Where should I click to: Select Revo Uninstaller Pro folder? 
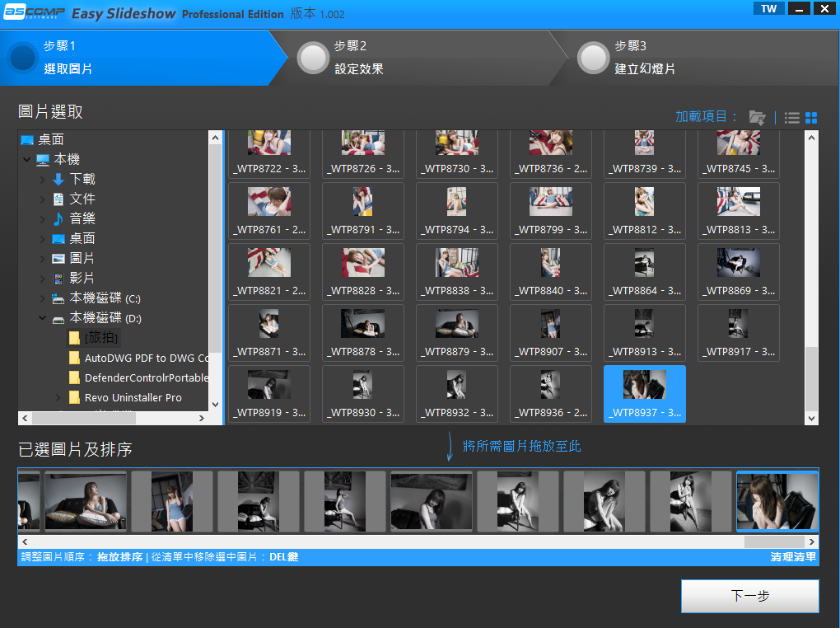(x=126, y=397)
